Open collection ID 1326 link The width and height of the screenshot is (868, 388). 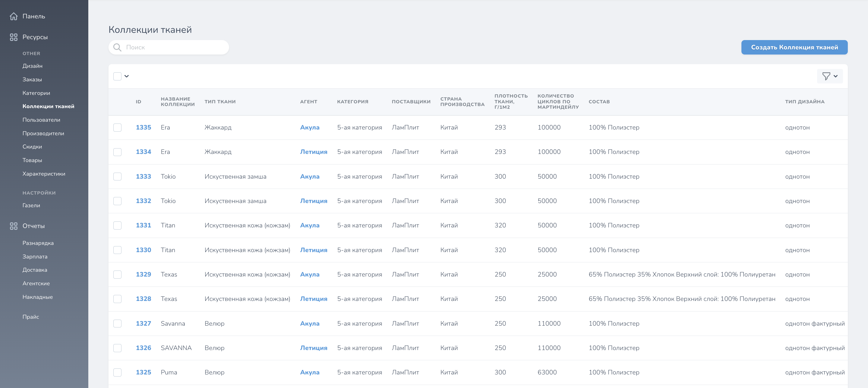tap(143, 348)
